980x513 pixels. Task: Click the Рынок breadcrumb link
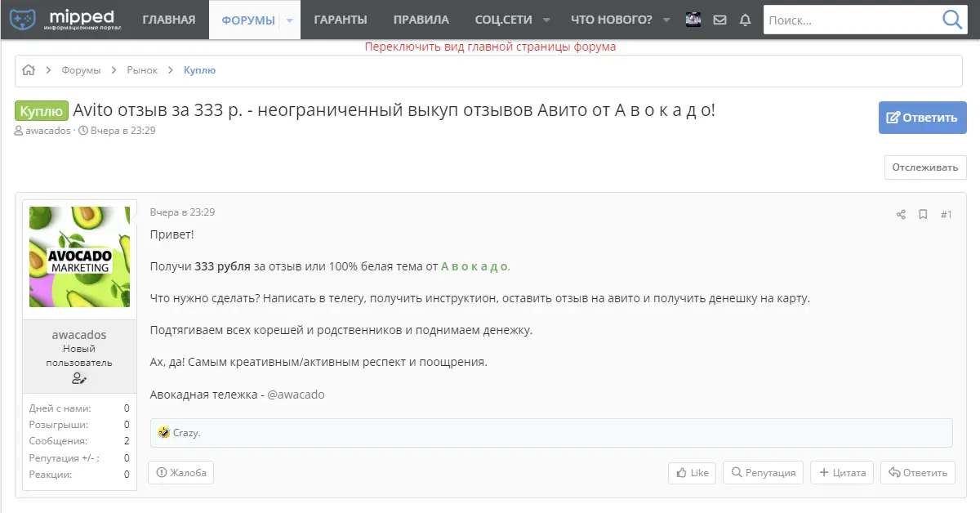click(142, 70)
